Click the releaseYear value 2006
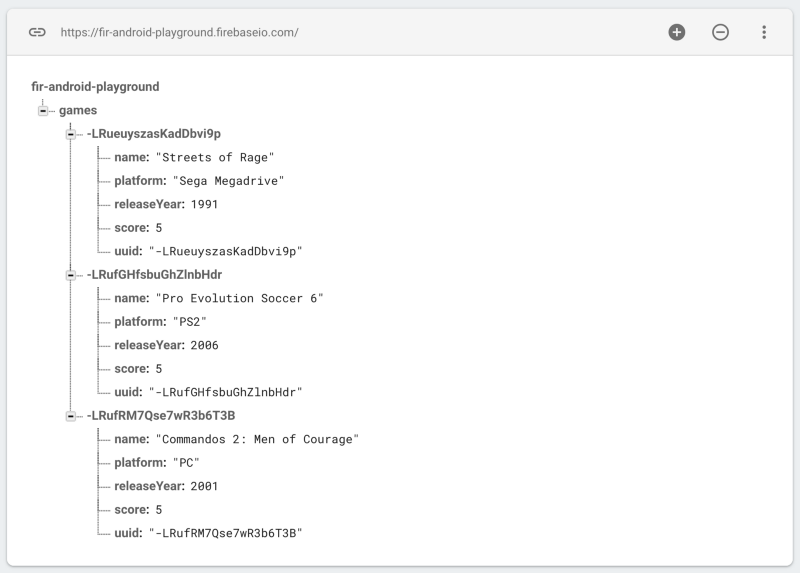 (x=204, y=345)
